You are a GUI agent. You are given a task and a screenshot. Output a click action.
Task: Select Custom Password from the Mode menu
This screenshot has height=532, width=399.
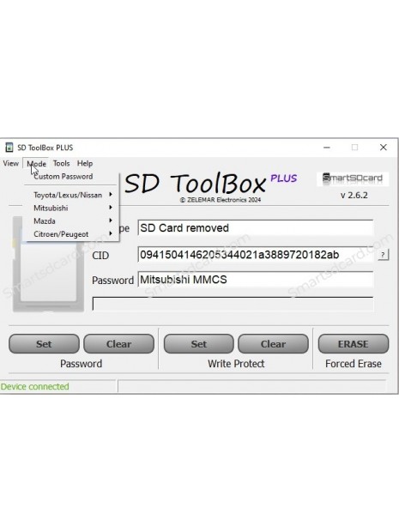(63, 177)
